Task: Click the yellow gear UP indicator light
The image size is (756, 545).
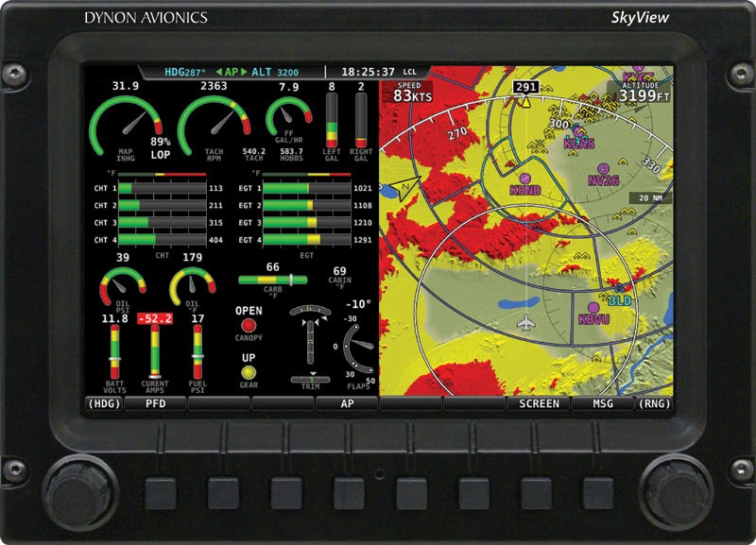Action: [x=249, y=372]
